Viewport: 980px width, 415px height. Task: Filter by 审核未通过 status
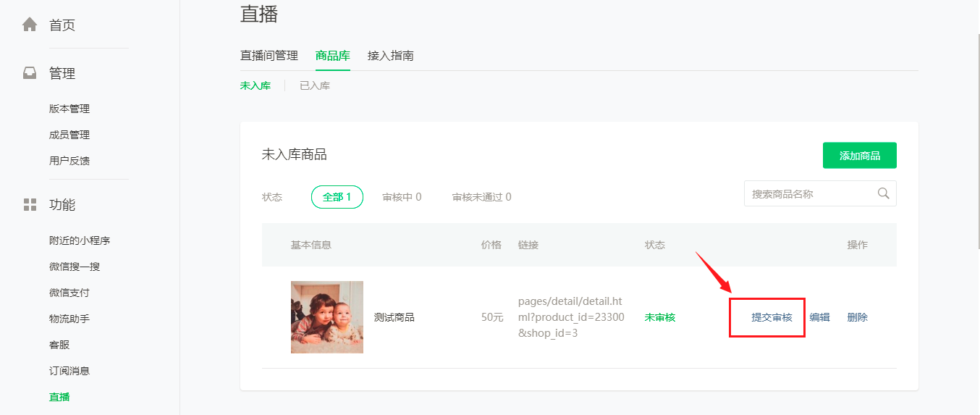point(481,197)
